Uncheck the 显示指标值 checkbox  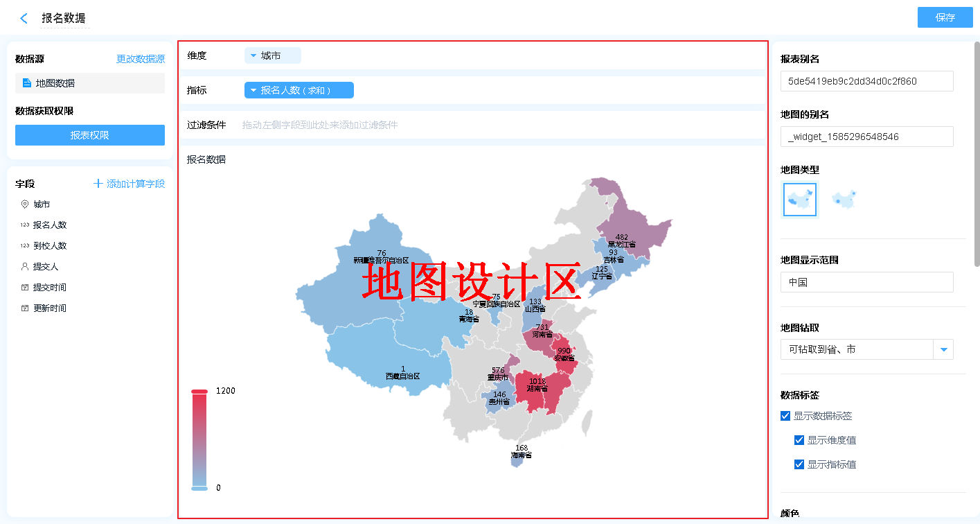point(799,464)
